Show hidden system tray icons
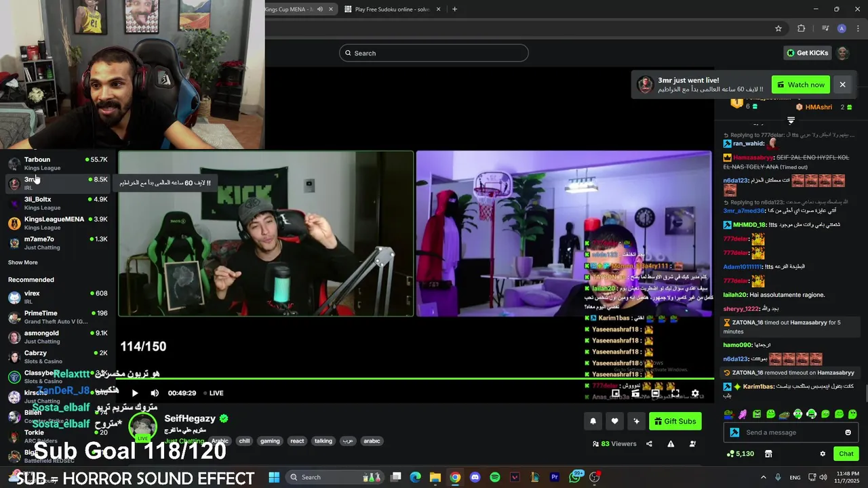The width and height of the screenshot is (868, 488). 763,477
